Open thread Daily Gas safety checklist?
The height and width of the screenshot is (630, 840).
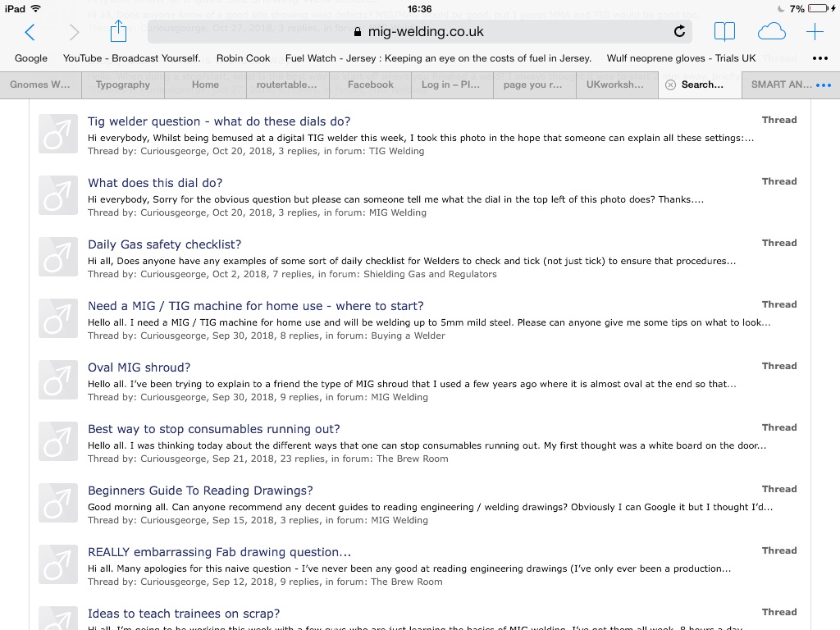click(x=164, y=244)
